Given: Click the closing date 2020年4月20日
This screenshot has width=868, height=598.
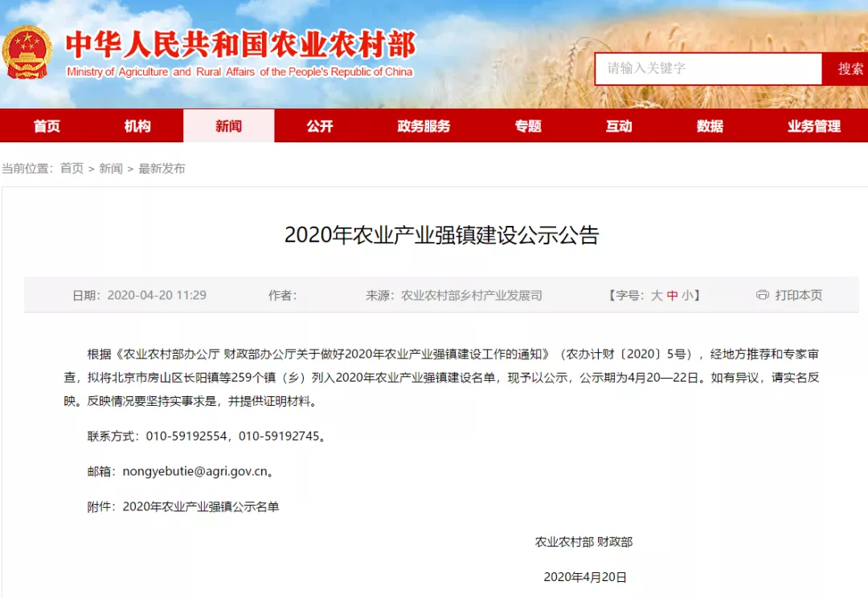Looking at the screenshot, I should coord(585,577).
